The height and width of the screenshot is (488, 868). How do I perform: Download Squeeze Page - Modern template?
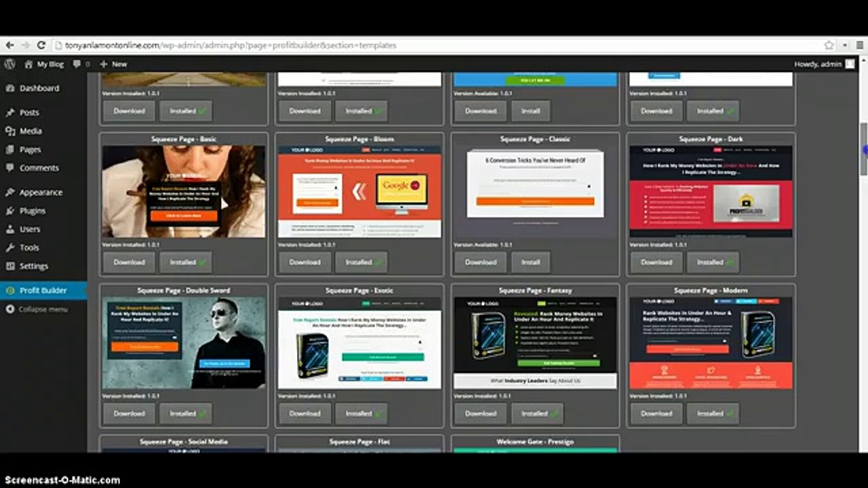coord(656,413)
